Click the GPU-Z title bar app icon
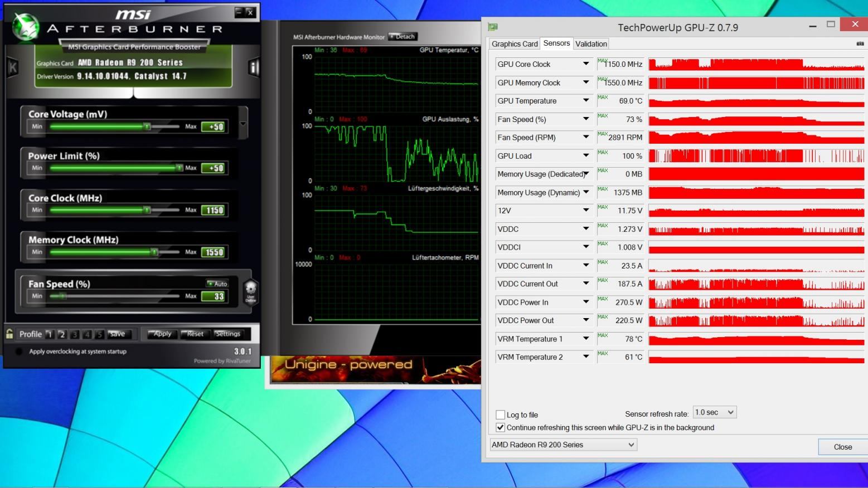The image size is (868, 488). tap(493, 27)
